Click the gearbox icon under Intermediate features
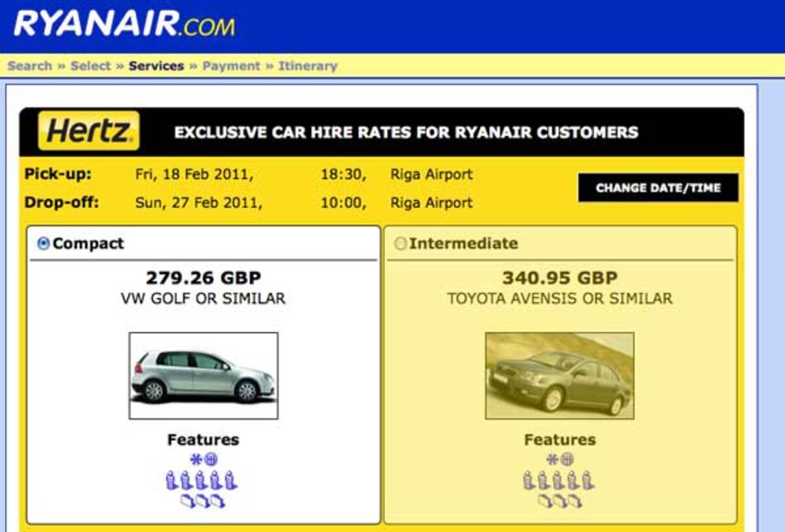 click(x=567, y=459)
